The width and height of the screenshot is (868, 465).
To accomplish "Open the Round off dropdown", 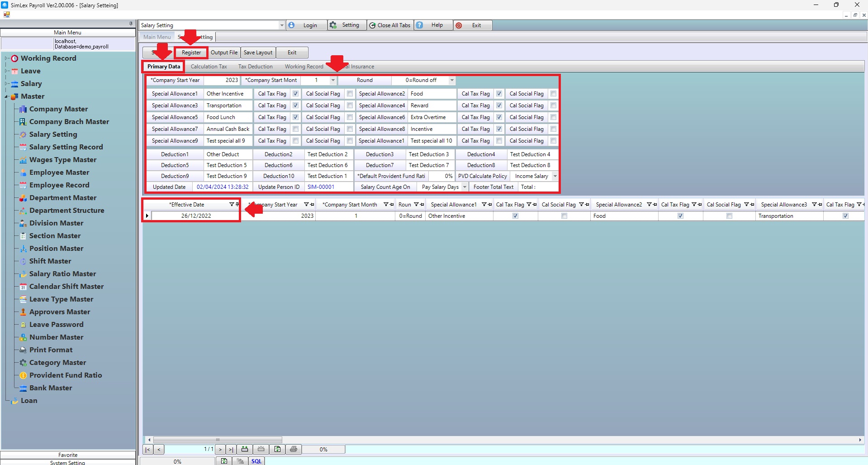I will 451,80.
